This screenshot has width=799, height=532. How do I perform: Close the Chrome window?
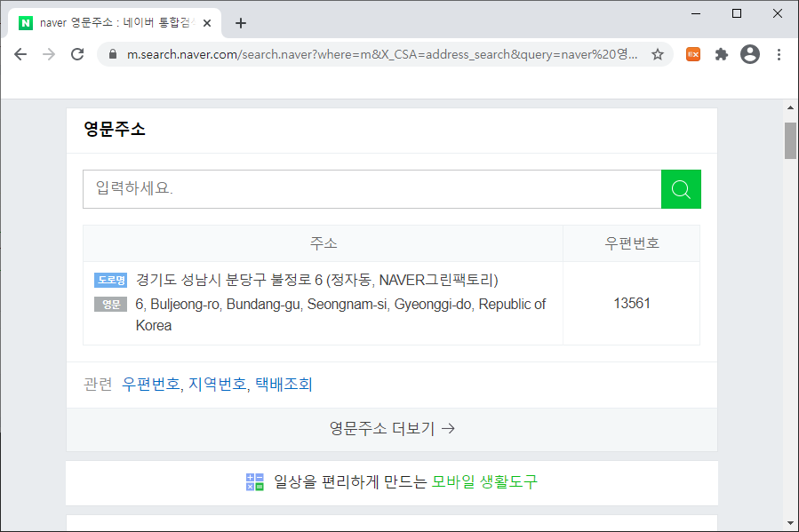click(x=778, y=13)
